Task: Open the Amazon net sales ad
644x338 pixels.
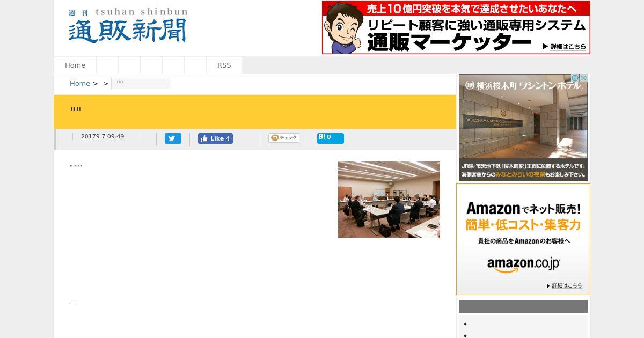Action: tap(523, 239)
